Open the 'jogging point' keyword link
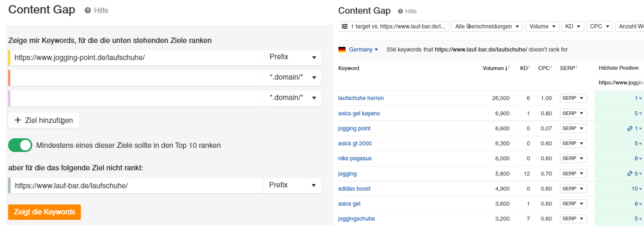Viewport: 644px width, 227px height. click(354, 129)
